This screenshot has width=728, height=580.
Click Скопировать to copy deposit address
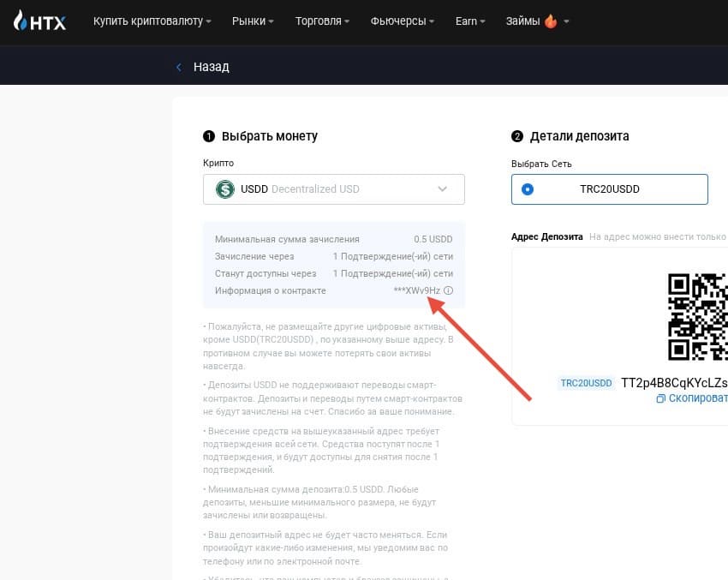coord(698,398)
